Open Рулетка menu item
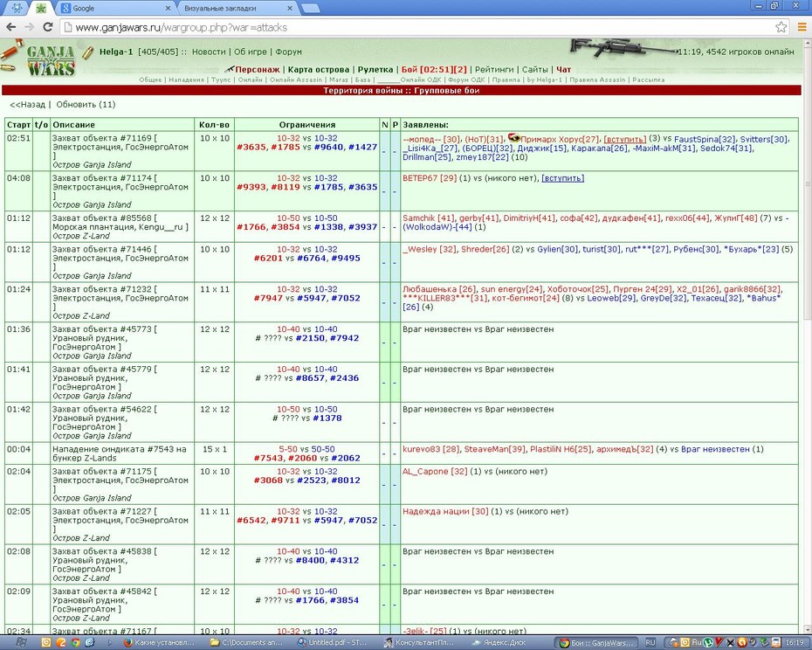 pyautogui.click(x=375, y=70)
